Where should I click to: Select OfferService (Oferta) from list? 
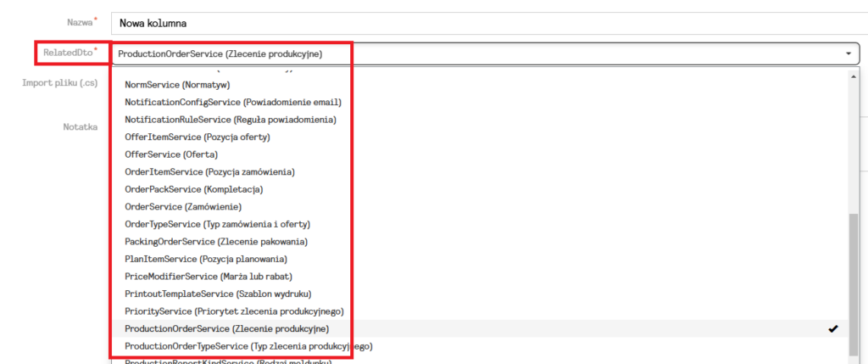coord(170,154)
